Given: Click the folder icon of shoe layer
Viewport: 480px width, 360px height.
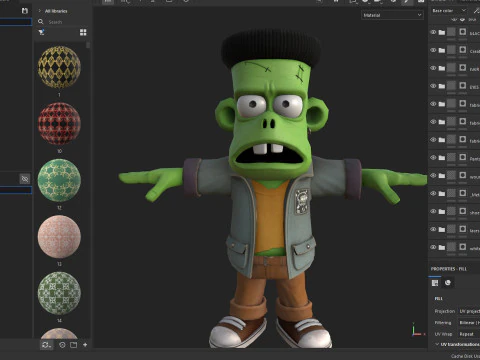Looking at the screenshot, I should coord(442,211).
